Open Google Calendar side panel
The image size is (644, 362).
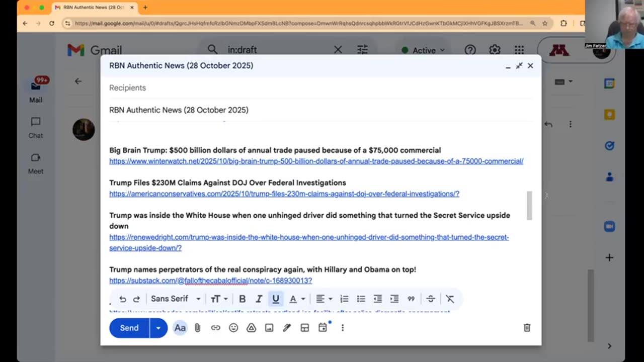tap(609, 84)
